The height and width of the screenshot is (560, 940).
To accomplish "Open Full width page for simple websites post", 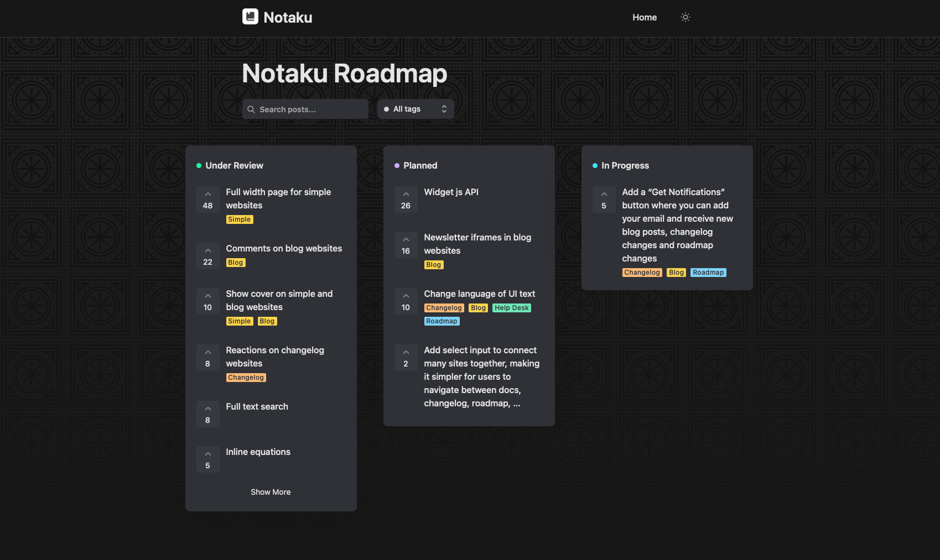I will [278, 198].
